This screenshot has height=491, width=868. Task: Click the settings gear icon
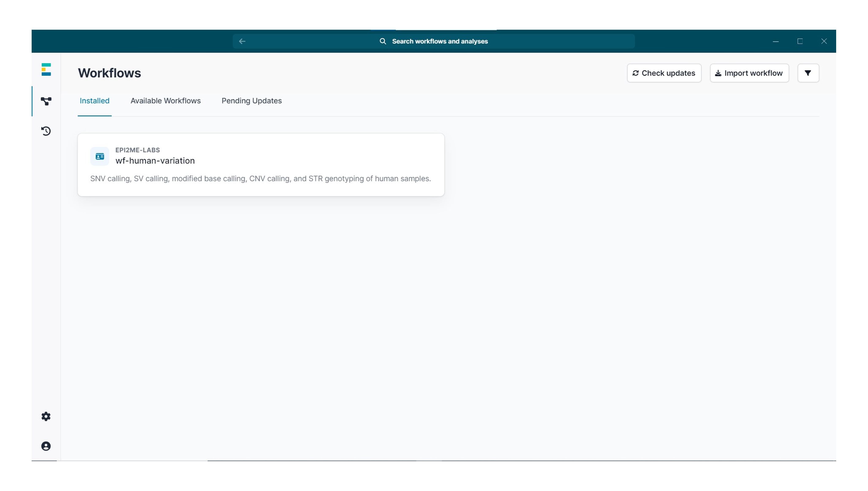[x=46, y=416]
